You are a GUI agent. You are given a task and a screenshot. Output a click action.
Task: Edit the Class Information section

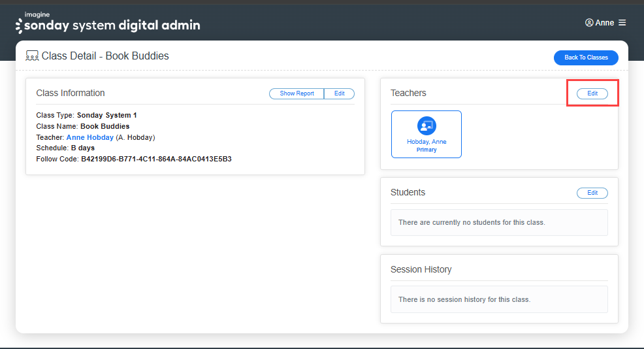click(339, 93)
